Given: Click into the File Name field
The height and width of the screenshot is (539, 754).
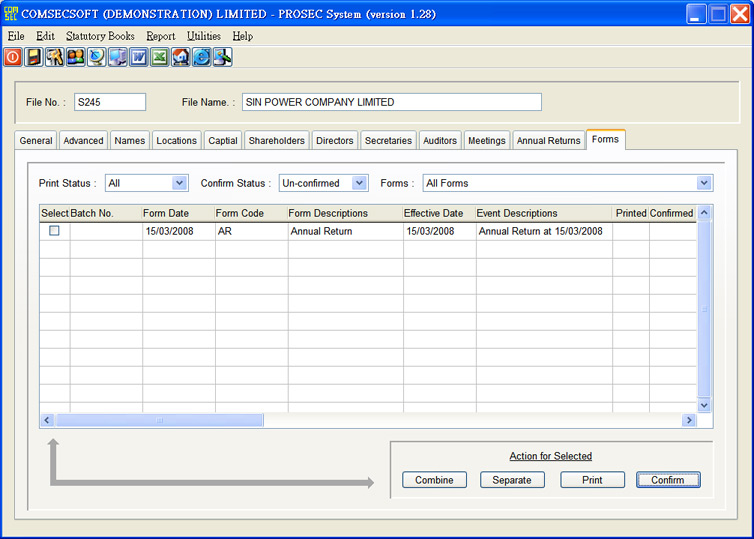Looking at the screenshot, I should point(390,102).
